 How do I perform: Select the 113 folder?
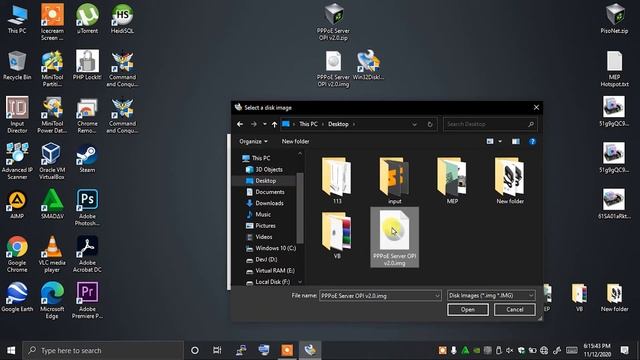tap(337, 180)
